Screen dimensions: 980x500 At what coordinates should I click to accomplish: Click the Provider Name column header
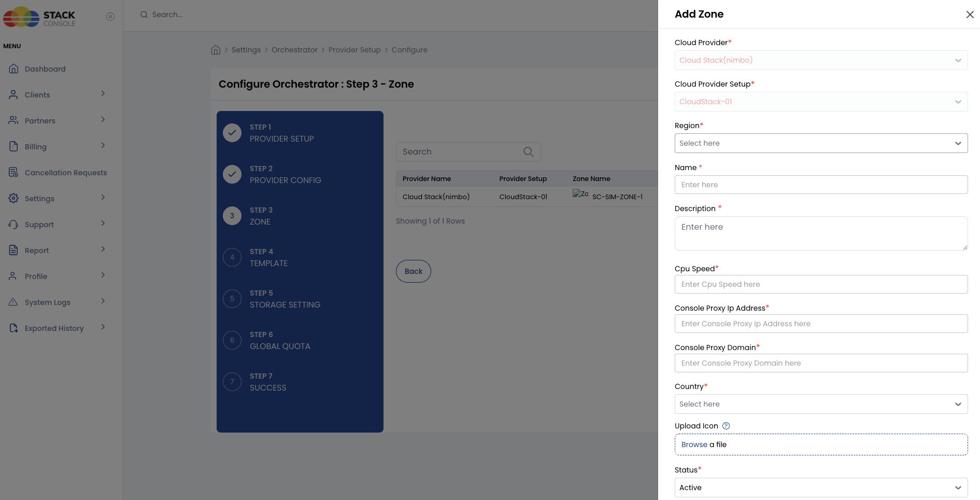click(x=427, y=178)
